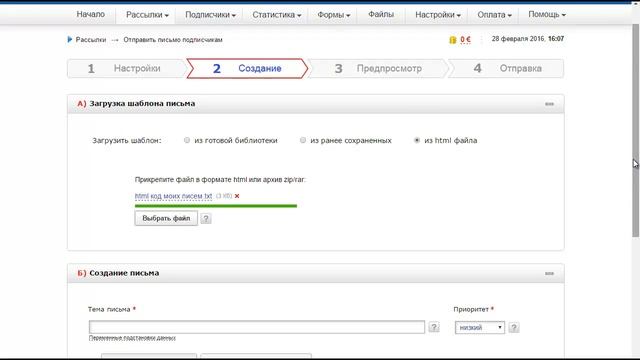Focus the Тема письма input field
The width and height of the screenshot is (640, 360).
pyautogui.click(x=257, y=327)
